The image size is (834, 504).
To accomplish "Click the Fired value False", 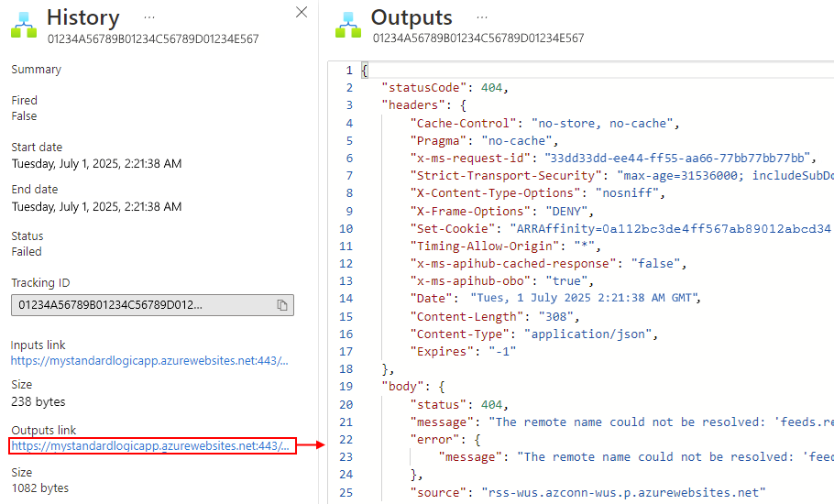I will coord(24,115).
